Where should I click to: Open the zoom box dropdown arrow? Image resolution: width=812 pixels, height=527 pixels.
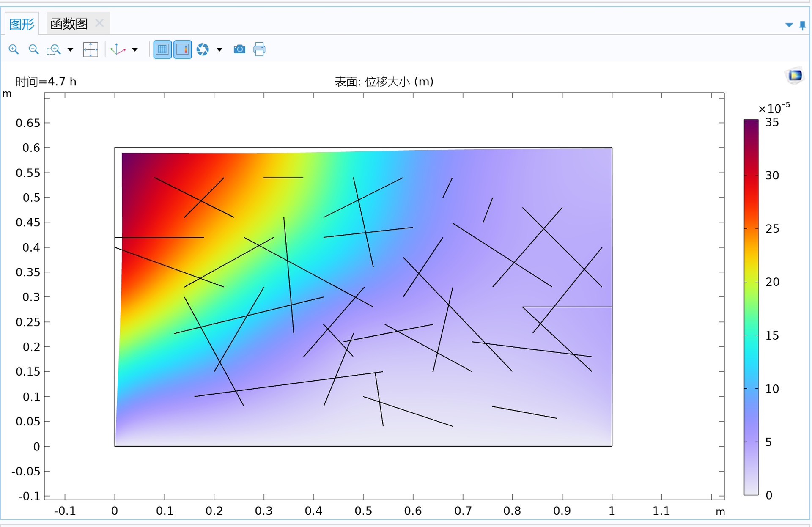click(71, 50)
